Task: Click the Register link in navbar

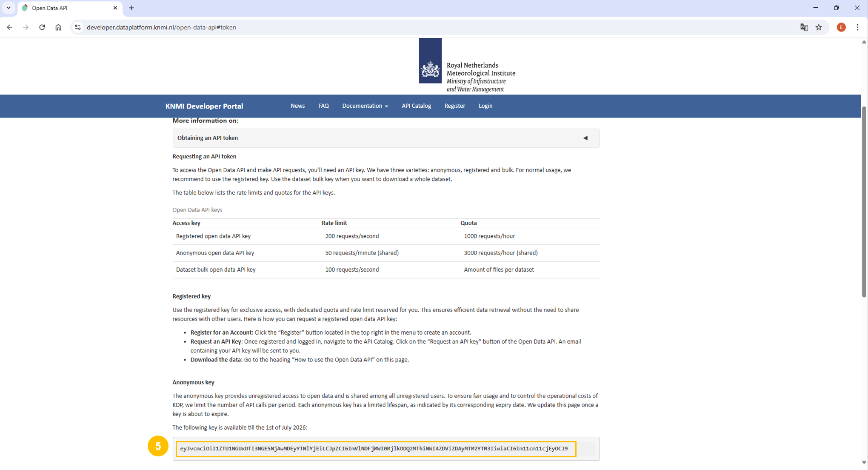Action: 454,106
